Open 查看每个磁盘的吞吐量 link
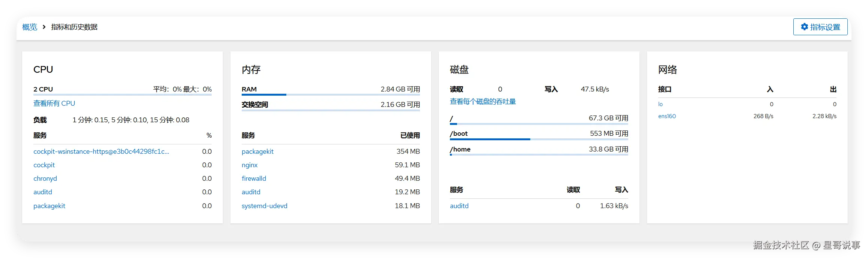868x258 pixels. pos(483,102)
